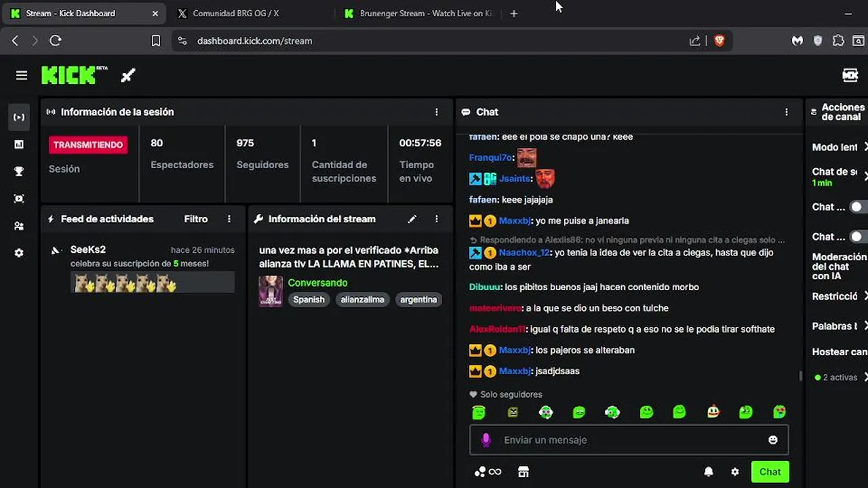
Task: Click the purple microphone icon in the message box
Action: 486,440
